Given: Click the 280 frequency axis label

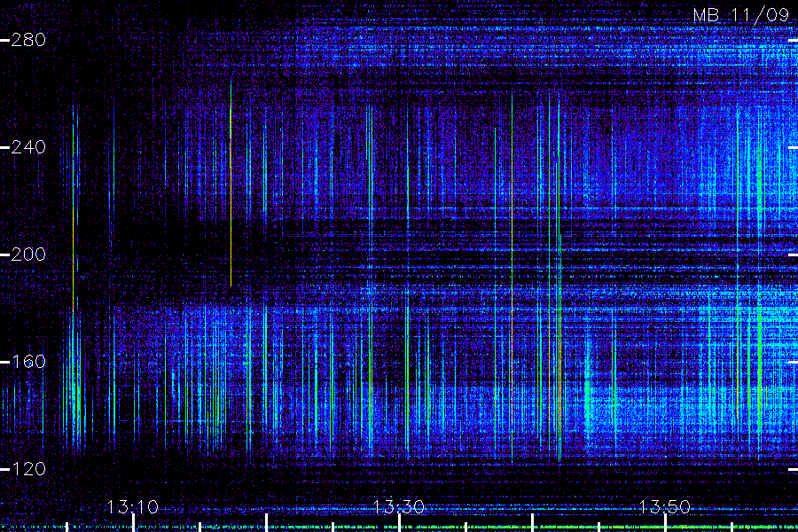Looking at the screenshot, I should (28, 40).
